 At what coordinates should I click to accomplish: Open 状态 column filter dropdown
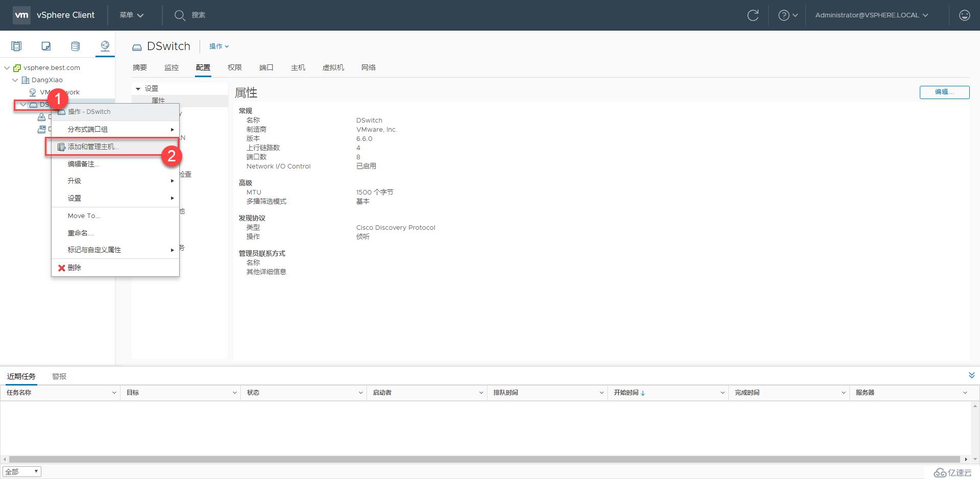pyautogui.click(x=360, y=393)
